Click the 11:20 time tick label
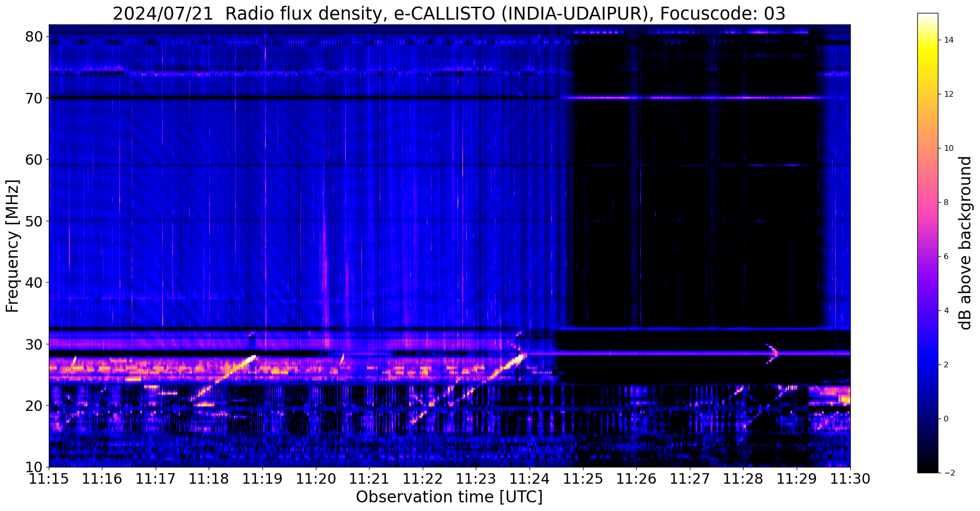This screenshot has width=980, height=511. [x=316, y=478]
